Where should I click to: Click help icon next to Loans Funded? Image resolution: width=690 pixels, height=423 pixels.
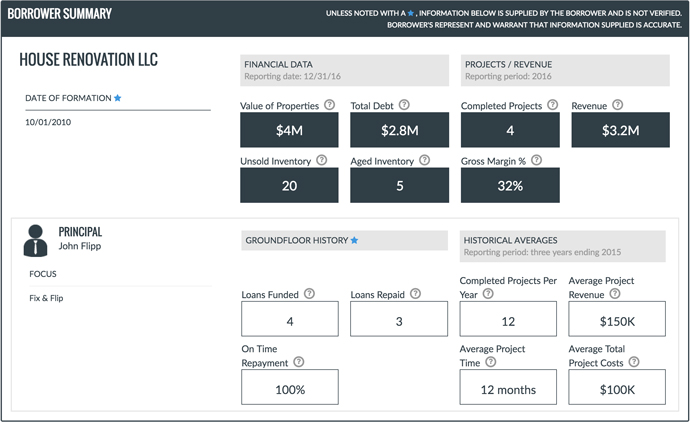pyautogui.click(x=309, y=294)
